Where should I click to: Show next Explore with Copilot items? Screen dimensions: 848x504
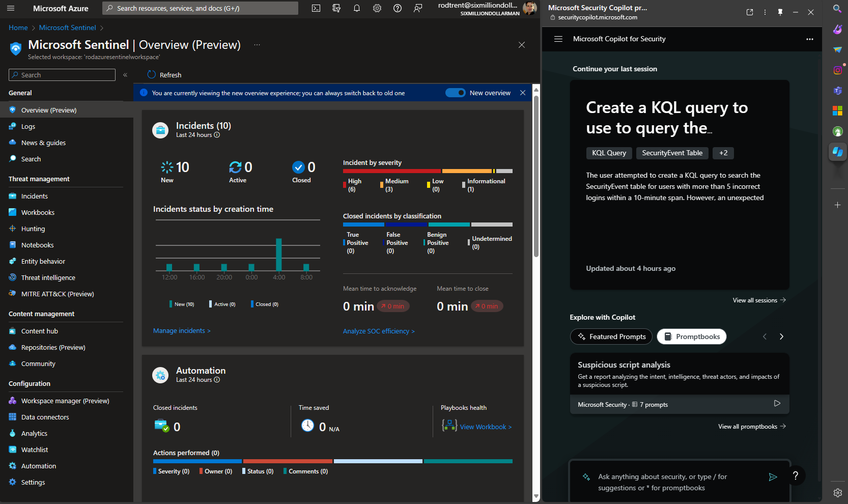point(781,337)
